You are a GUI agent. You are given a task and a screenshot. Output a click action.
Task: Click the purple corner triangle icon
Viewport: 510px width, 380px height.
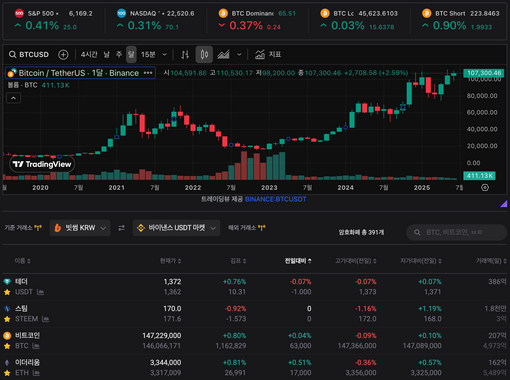point(504,204)
